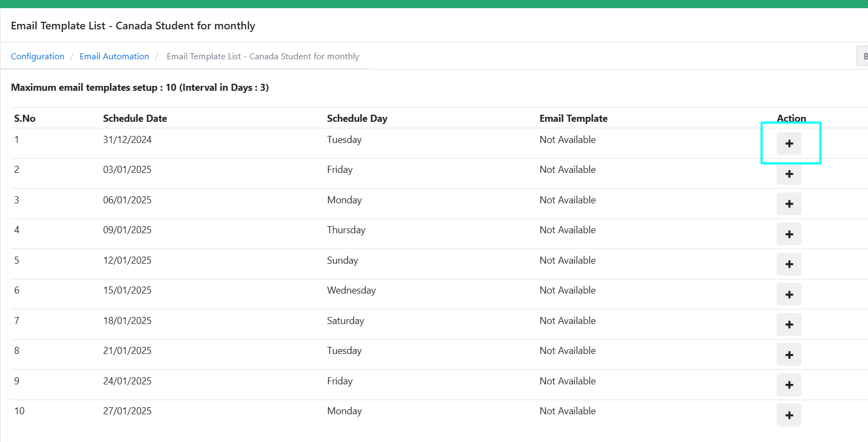This screenshot has height=442, width=868.
Task: Go to Email Automation breadcrumb link
Action: pyautogui.click(x=114, y=57)
